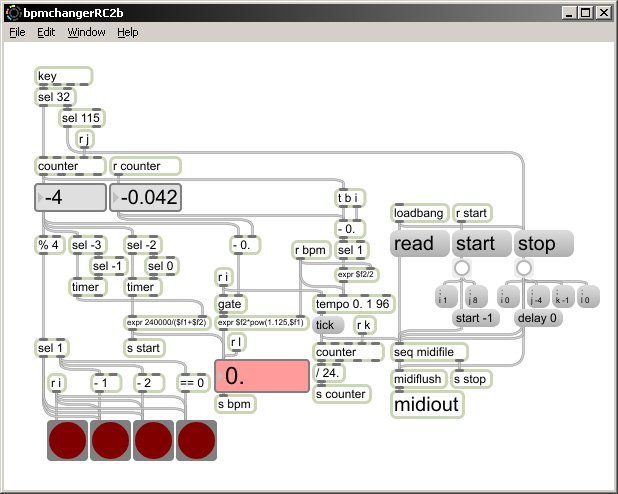Open the File menu
The height and width of the screenshot is (494, 618).
(x=17, y=32)
